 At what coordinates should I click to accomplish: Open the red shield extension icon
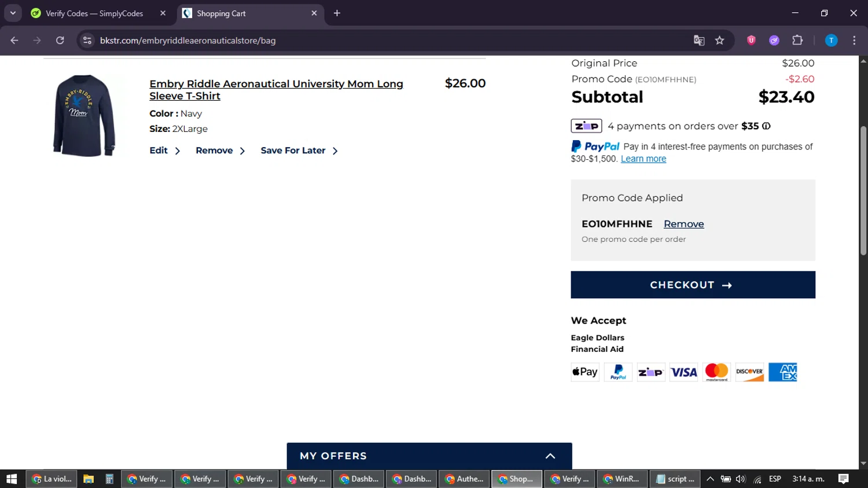tap(751, 41)
